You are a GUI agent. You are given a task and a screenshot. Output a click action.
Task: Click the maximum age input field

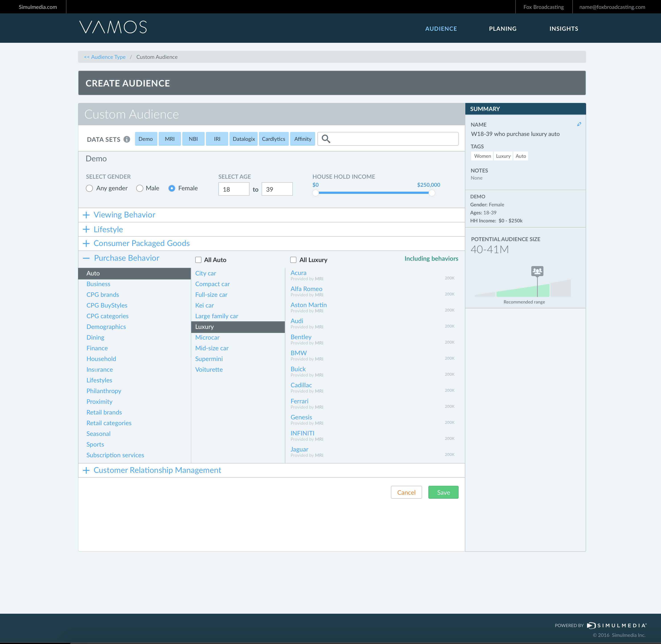coord(277,189)
